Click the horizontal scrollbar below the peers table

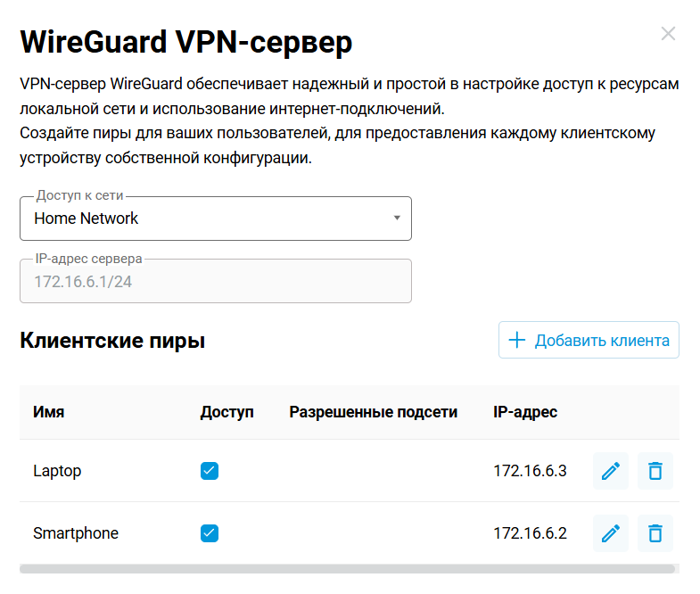[x=348, y=567]
